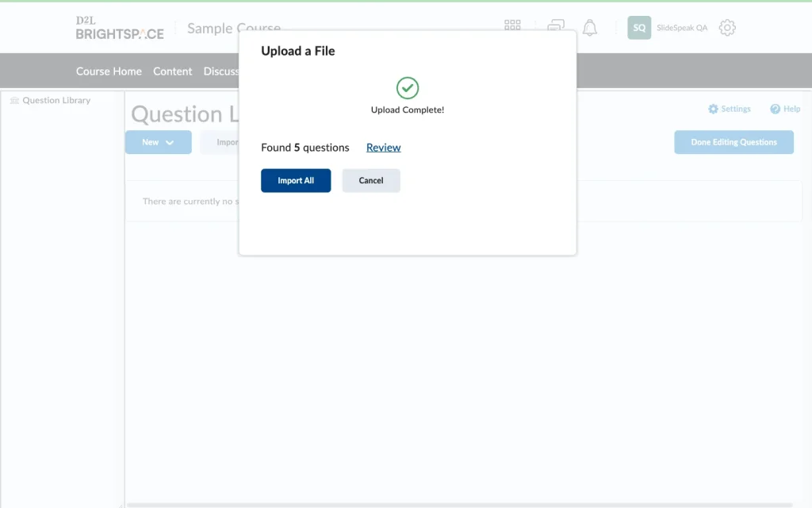Open the Sample Course title link
Viewport: 812px width, 508px height.
coord(234,28)
